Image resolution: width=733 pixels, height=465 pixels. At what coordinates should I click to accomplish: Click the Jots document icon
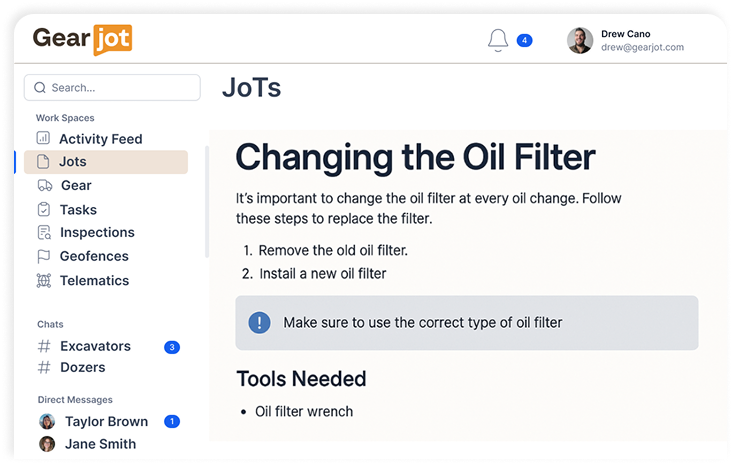[x=43, y=162]
